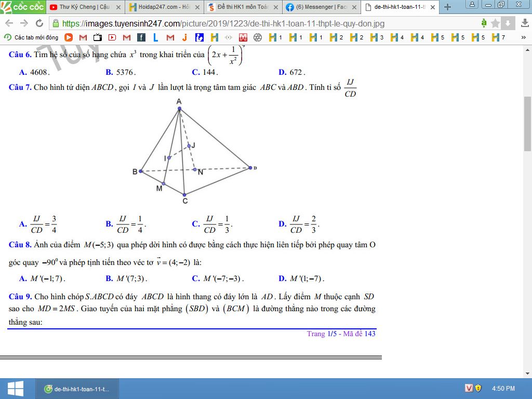This screenshot has width=532, height=399.
Task: Click answer 'C. 144' in Câu 6
Action: click(x=205, y=72)
